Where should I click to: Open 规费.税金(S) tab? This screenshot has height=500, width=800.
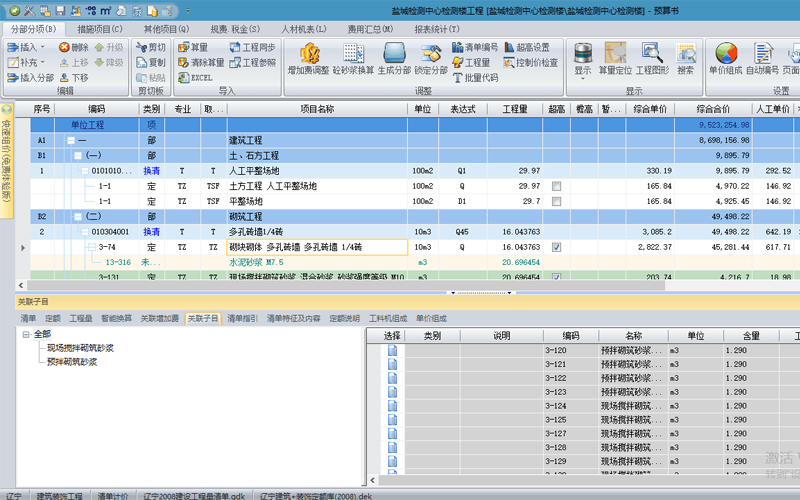(235, 29)
